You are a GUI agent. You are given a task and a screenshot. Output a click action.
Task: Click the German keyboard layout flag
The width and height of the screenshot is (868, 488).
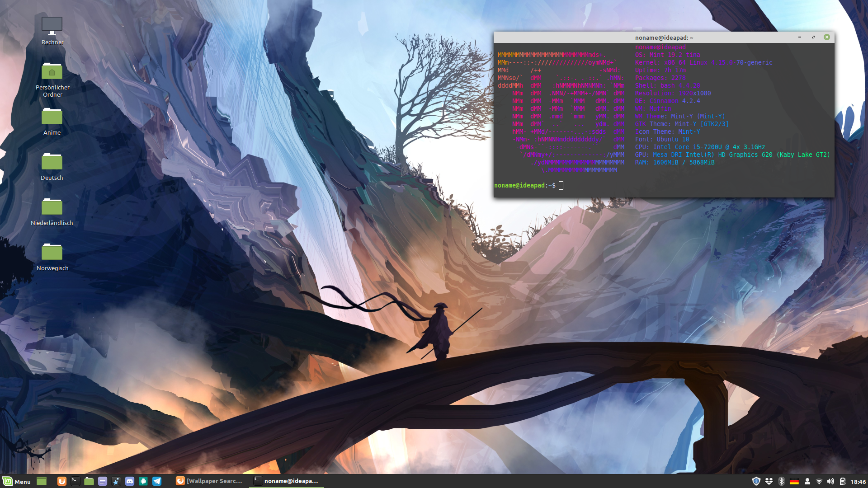click(x=794, y=482)
